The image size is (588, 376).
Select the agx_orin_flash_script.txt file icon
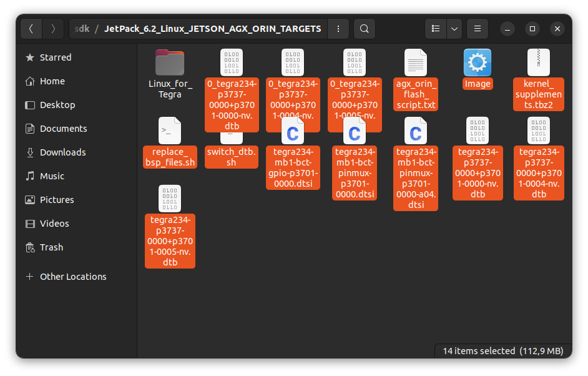[416, 62]
